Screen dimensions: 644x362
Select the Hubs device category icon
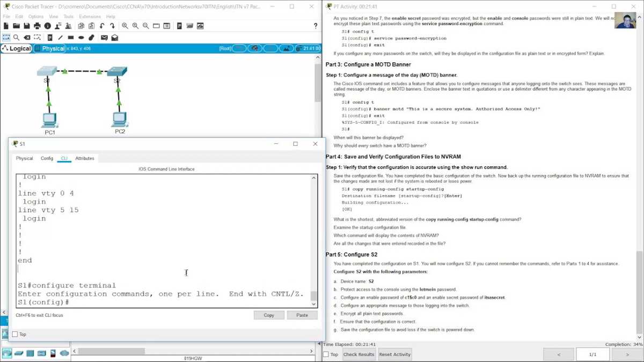tap(30, 353)
